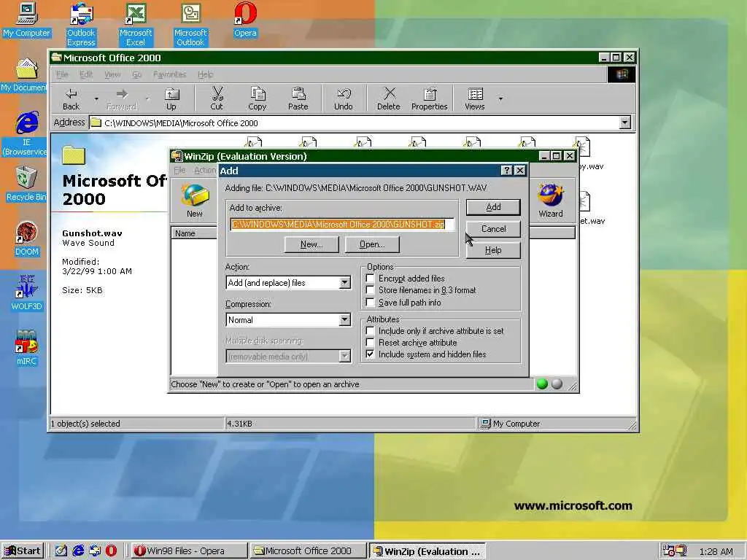
Task: Open View menu in Explorer
Action: coord(112,74)
